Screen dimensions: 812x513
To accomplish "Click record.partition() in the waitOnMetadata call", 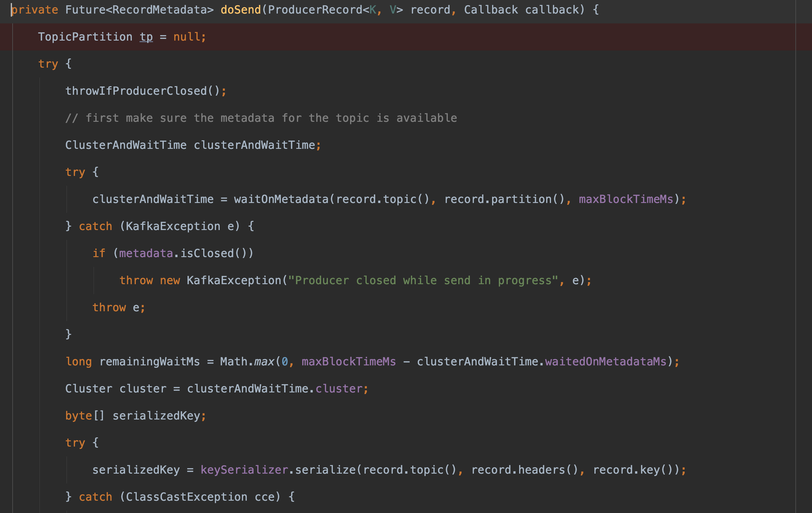I will (504, 199).
